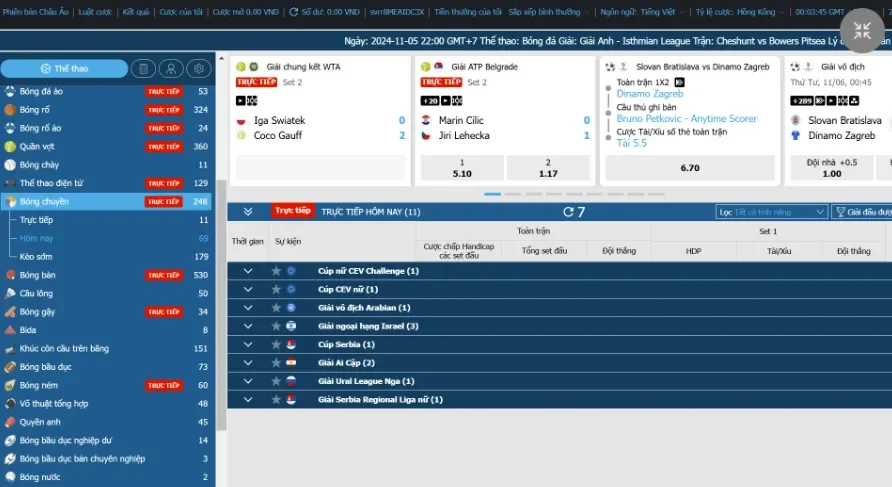Collapse the Giải Ural League Nga row
The height and width of the screenshot is (487, 892).
(248, 381)
